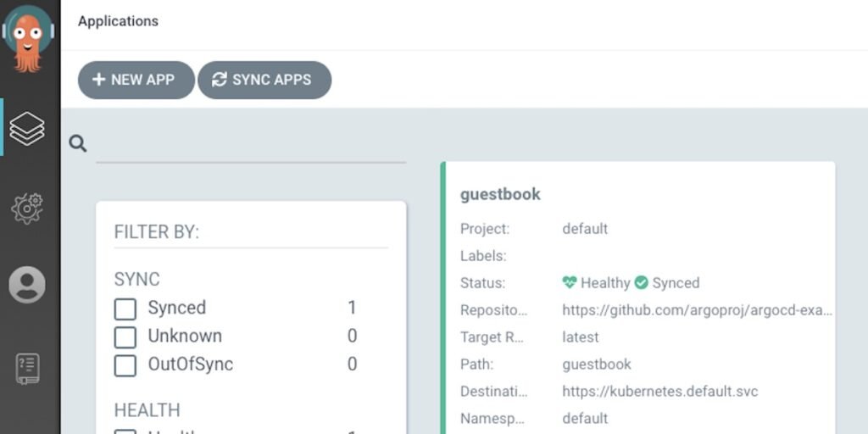Open Settings gear icon in sidebar

tap(27, 207)
